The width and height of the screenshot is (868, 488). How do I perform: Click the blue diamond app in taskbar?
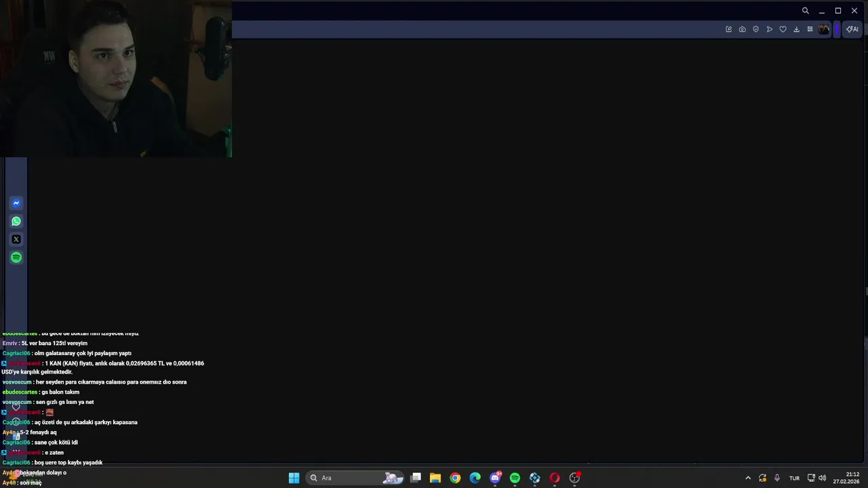[535, 478]
